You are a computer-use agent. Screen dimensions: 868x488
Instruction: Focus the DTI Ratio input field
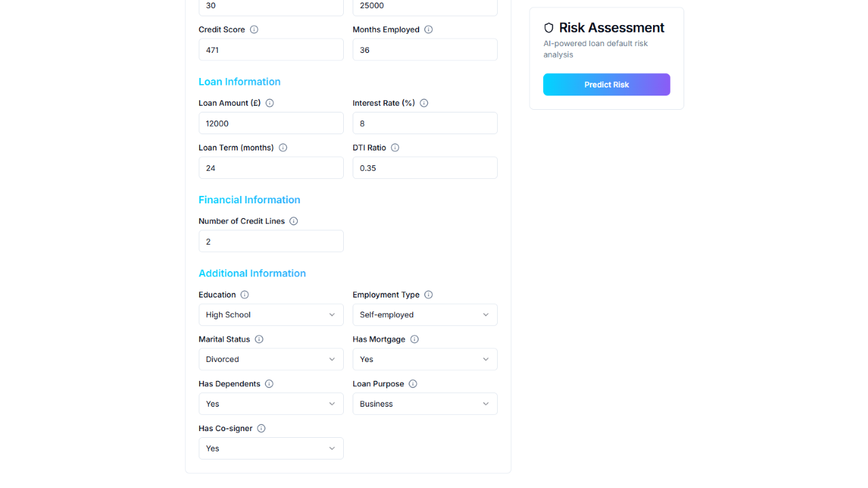tap(425, 167)
